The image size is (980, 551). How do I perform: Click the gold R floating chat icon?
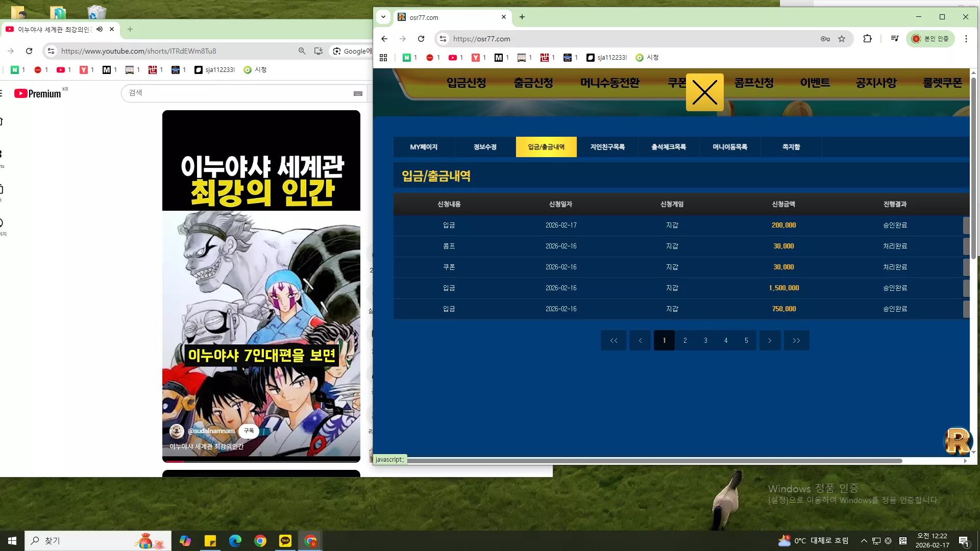pos(958,441)
